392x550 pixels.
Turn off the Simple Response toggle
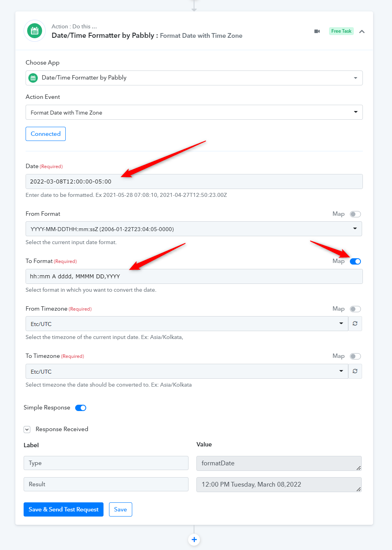[81, 408]
